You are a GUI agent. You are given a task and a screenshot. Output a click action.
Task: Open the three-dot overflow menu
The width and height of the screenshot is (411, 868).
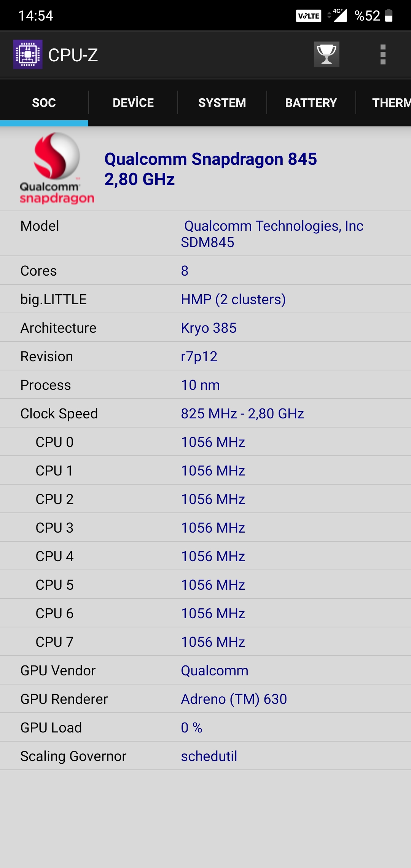[383, 54]
